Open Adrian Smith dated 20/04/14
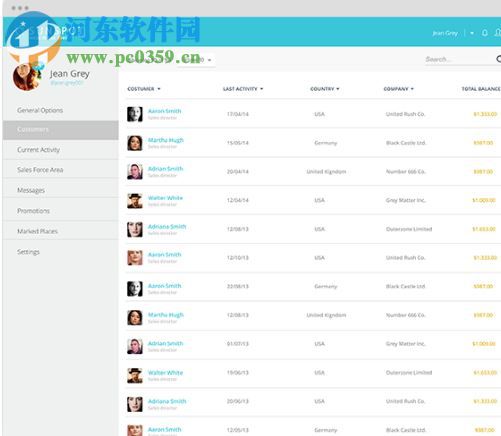 (x=166, y=168)
